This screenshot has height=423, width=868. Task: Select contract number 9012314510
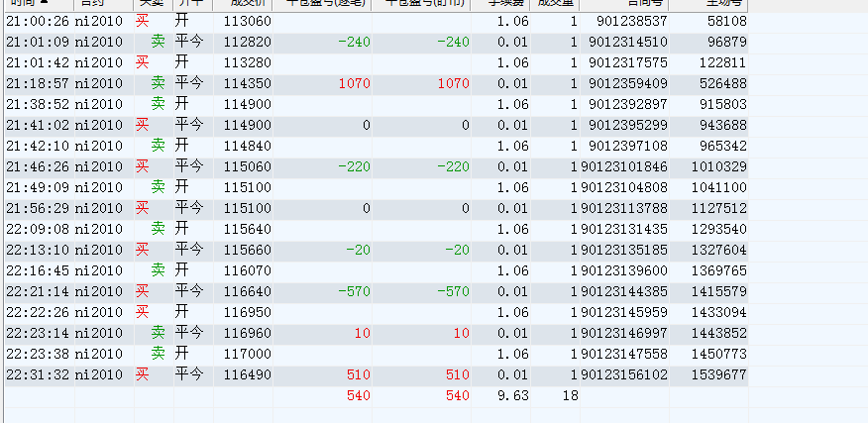point(628,42)
